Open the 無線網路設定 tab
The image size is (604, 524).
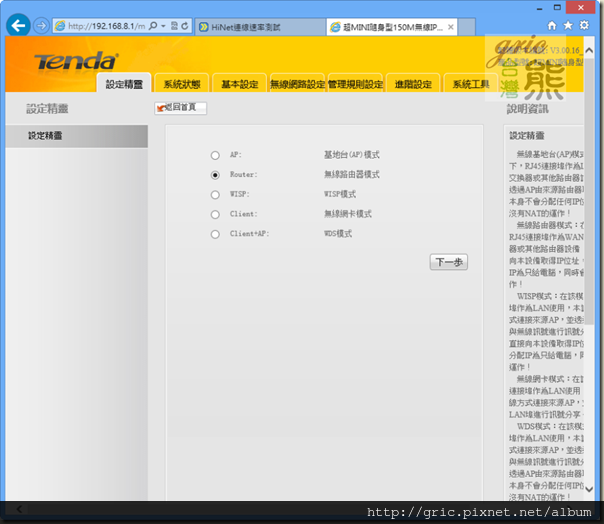[x=297, y=83]
